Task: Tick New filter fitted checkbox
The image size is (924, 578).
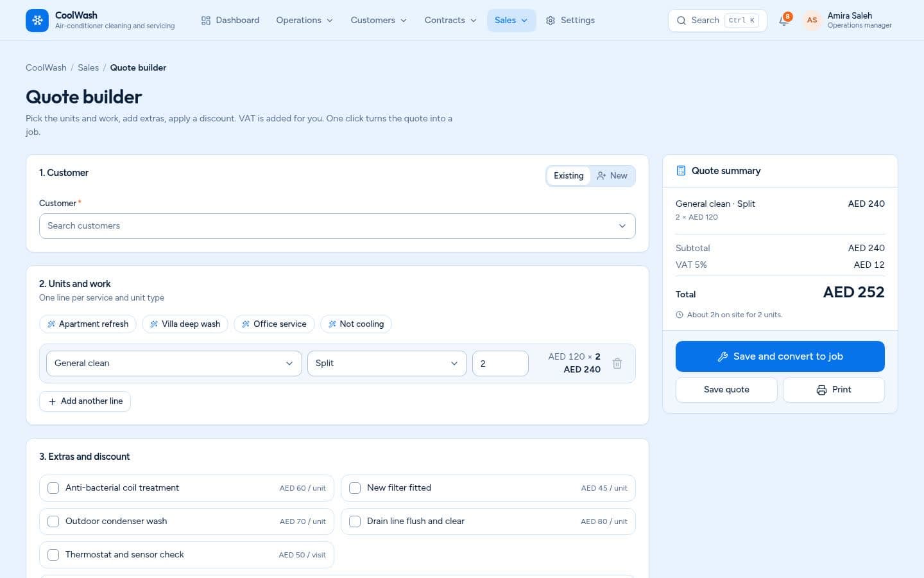Action: pos(355,488)
